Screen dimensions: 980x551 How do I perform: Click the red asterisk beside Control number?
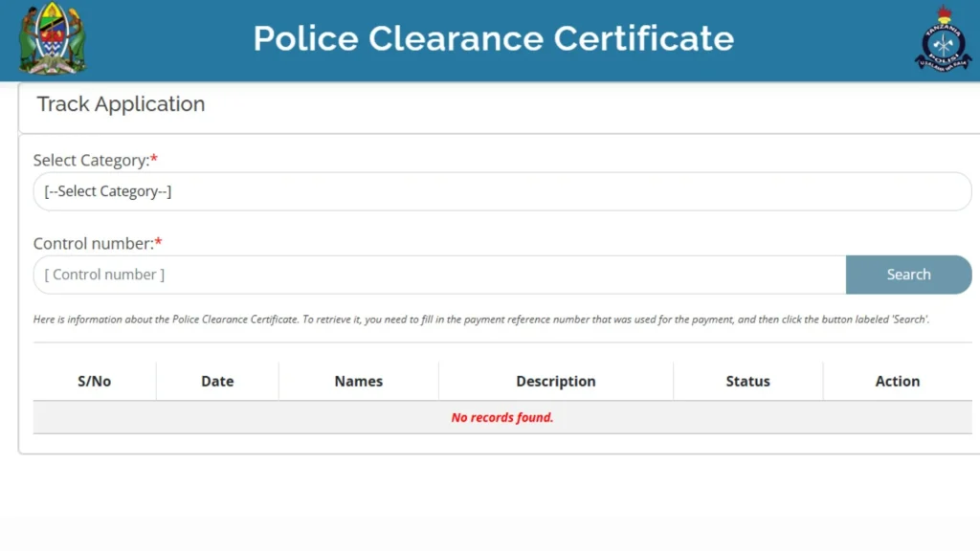click(x=158, y=242)
